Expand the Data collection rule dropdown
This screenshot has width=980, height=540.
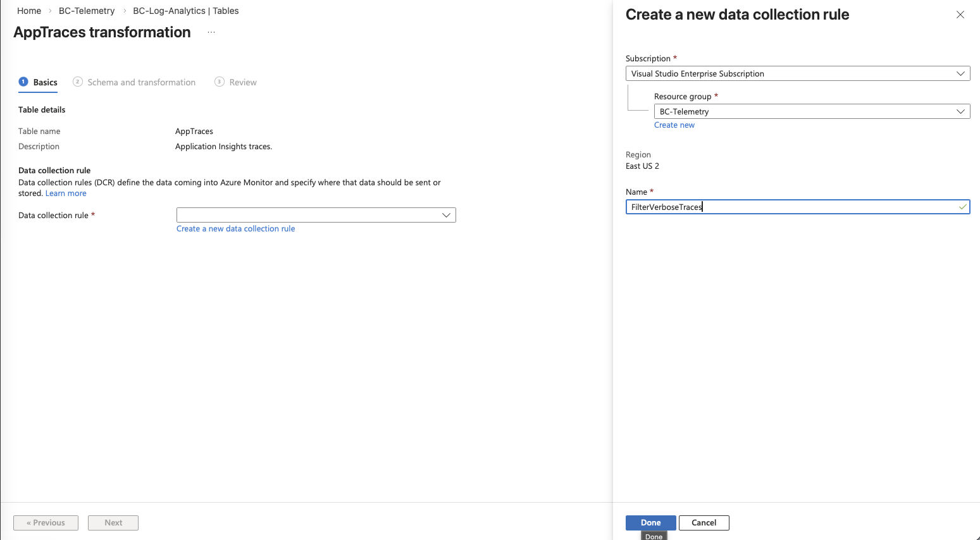click(x=446, y=215)
